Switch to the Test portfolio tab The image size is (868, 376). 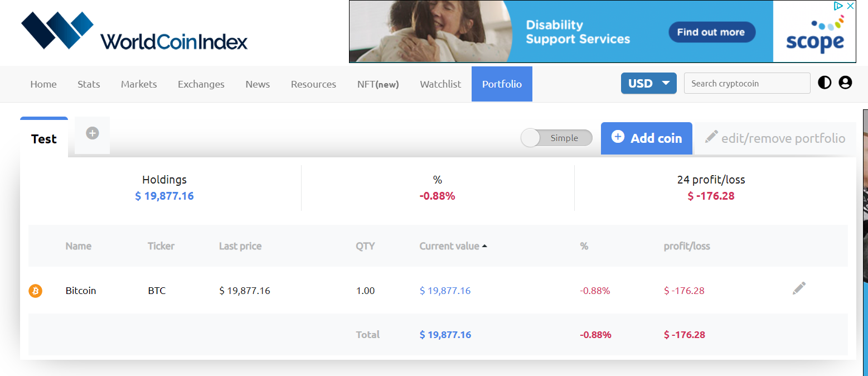(x=43, y=139)
